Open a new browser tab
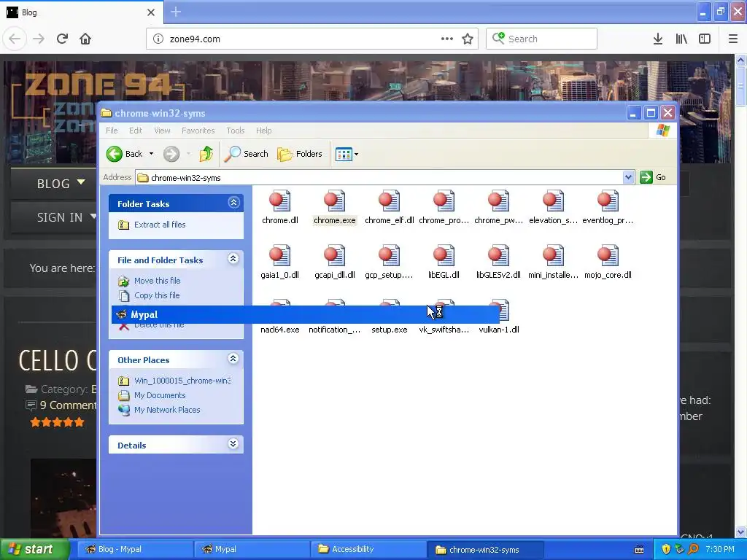 click(x=176, y=12)
